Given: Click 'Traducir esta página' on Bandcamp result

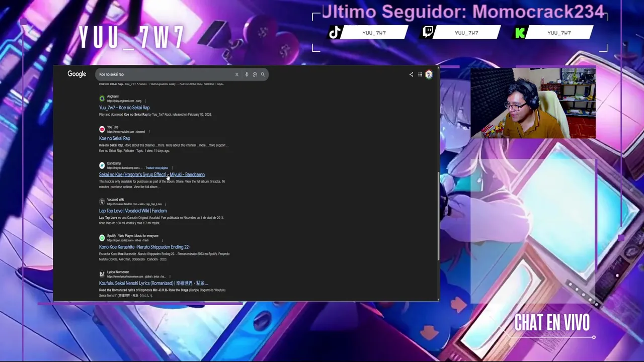Looking at the screenshot, I should coord(156,168).
